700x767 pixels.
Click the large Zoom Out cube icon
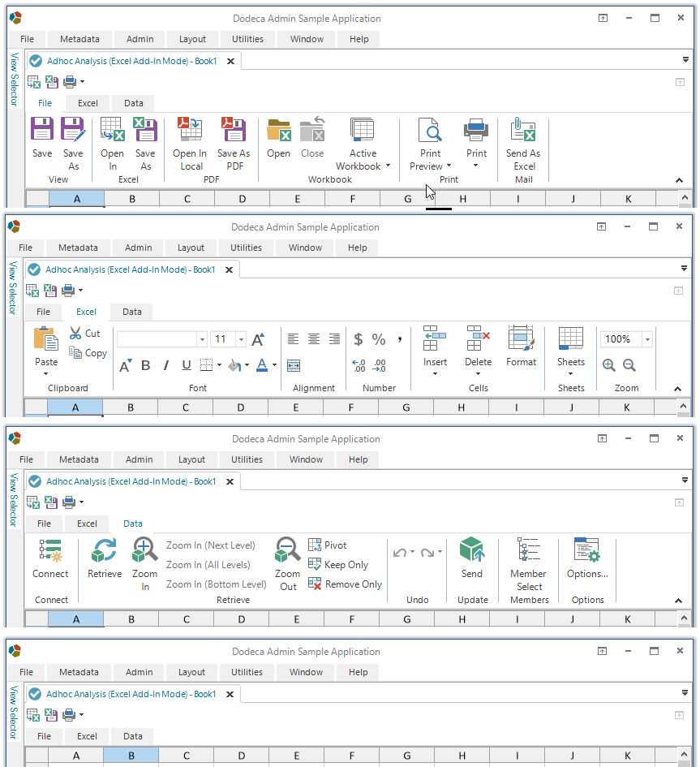(x=287, y=549)
